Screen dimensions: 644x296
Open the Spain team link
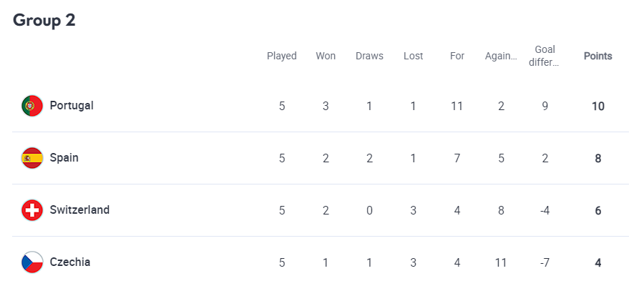pos(64,158)
